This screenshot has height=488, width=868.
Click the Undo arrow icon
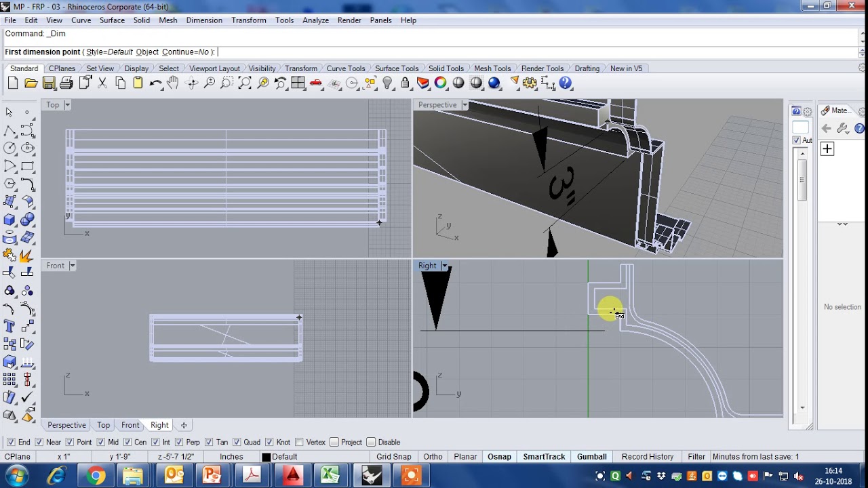(155, 83)
